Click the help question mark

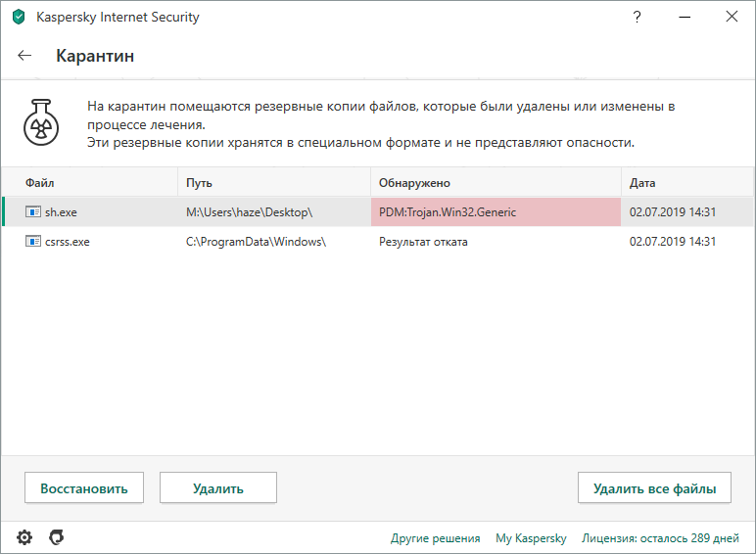(x=638, y=17)
